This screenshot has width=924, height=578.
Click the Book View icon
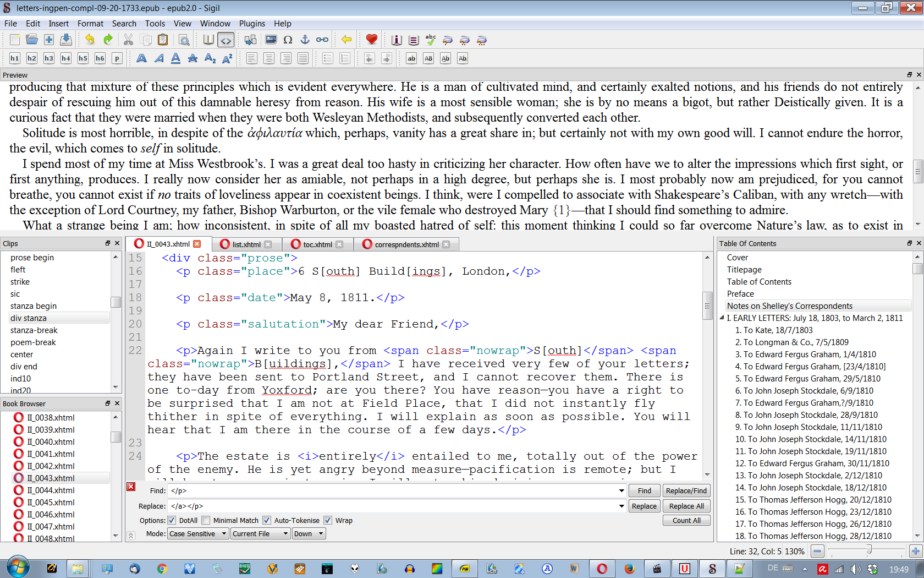pos(208,40)
